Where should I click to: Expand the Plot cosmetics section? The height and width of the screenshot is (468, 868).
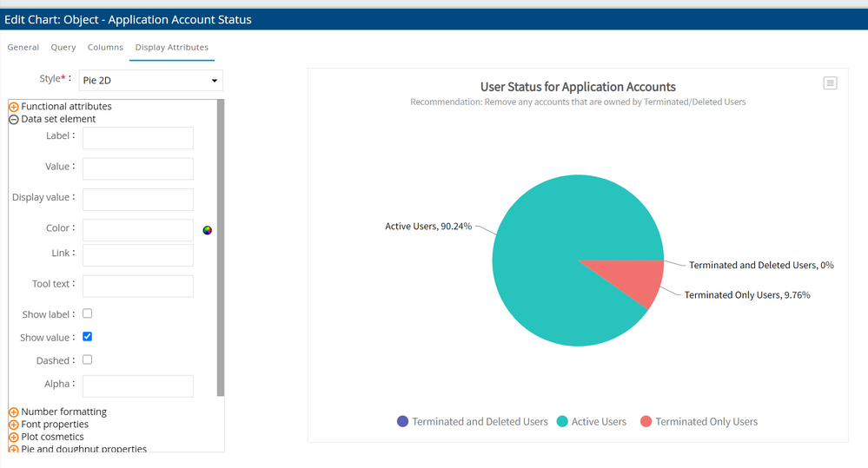14,437
